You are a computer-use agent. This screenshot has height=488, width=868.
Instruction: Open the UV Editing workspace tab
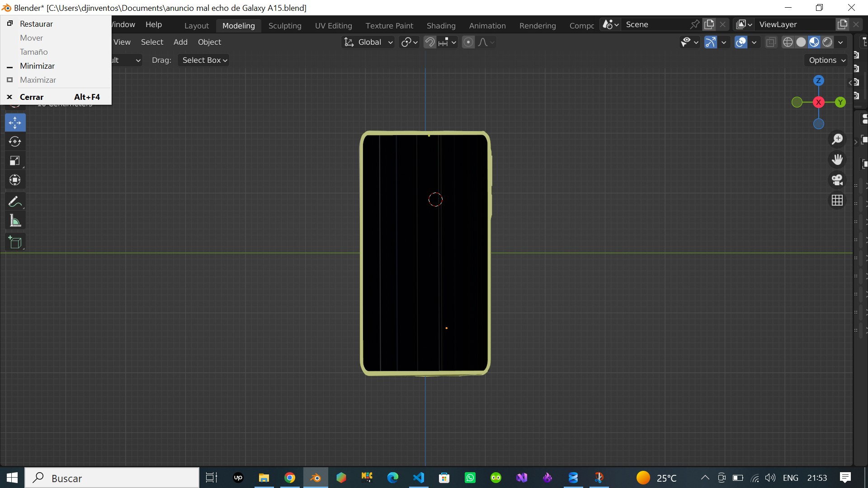[334, 26]
